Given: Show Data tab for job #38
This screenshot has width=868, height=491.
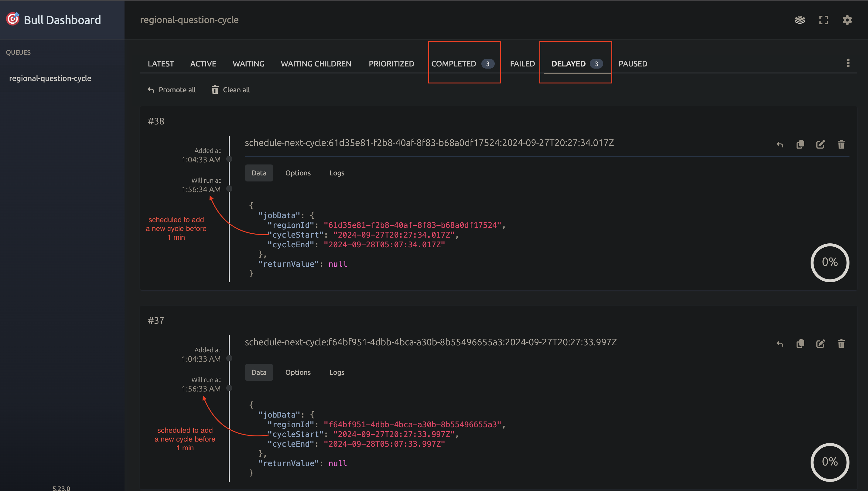Looking at the screenshot, I should coord(258,173).
